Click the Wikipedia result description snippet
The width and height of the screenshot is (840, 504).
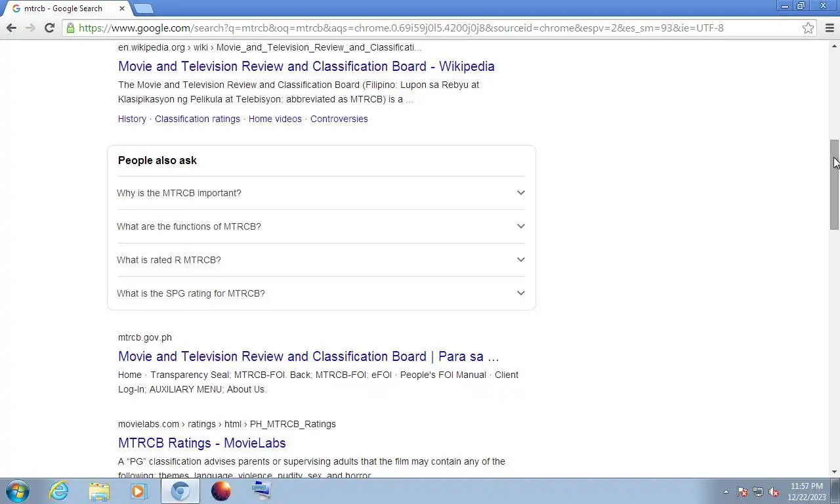pos(299,92)
